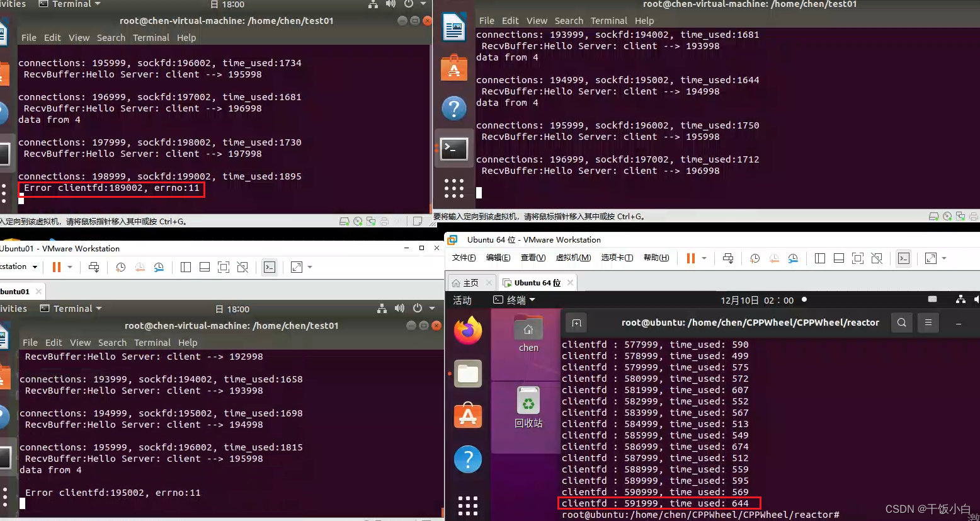This screenshot has height=521, width=980.
Task: Expand stretch options arrow in Ubuntu01 toolbar
Action: pyautogui.click(x=310, y=267)
